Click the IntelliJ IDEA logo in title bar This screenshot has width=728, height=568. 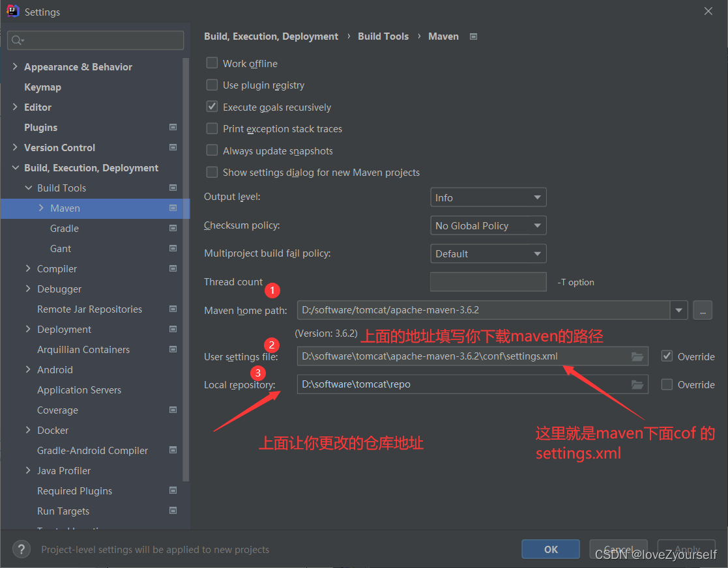pyautogui.click(x=12, y=11)
